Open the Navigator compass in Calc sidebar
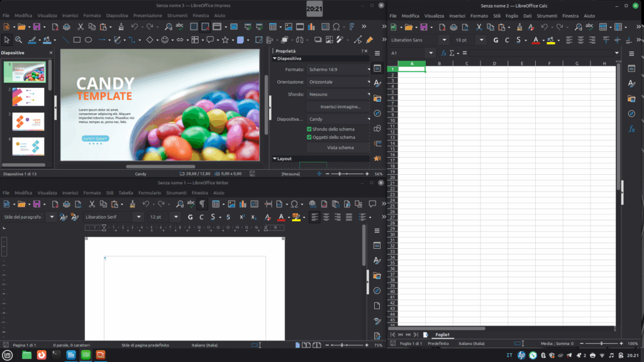Screen dimensions: 644x362 631,114
